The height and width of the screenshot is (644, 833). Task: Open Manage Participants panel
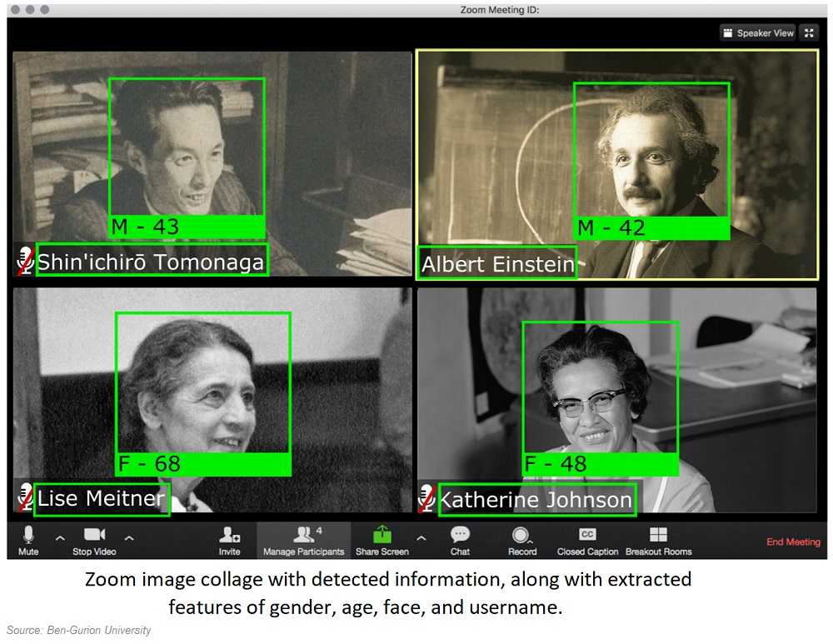(x=304, y=541)
